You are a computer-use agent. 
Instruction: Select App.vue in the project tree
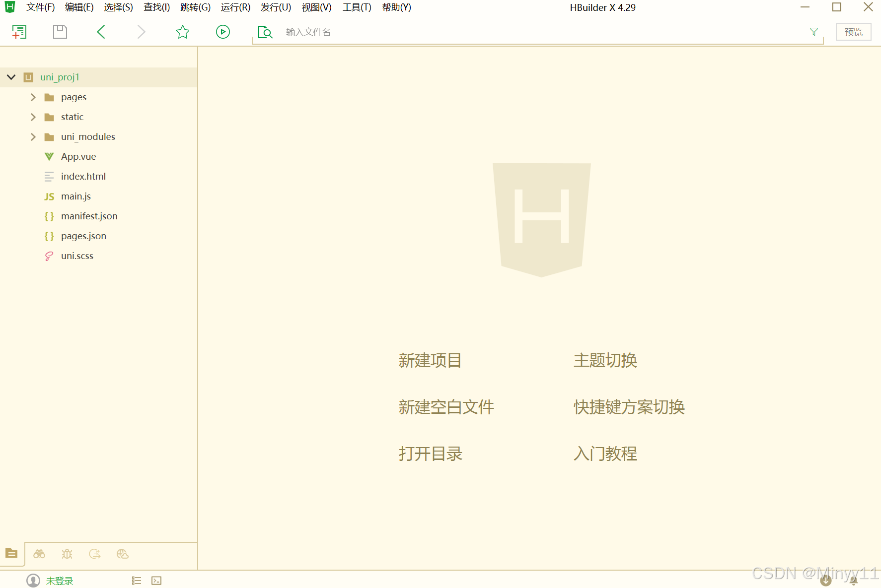pyautogui.click(x=78, y=157)
